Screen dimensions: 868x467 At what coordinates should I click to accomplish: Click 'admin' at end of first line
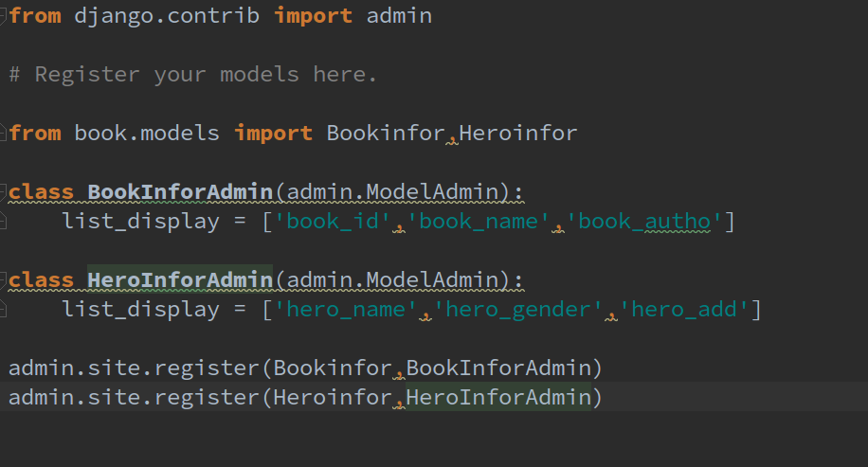coord(399,15)
